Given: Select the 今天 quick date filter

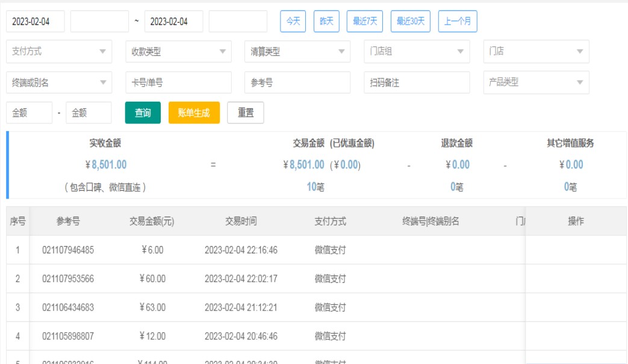Looking at the screenshot, I should 293,21.
